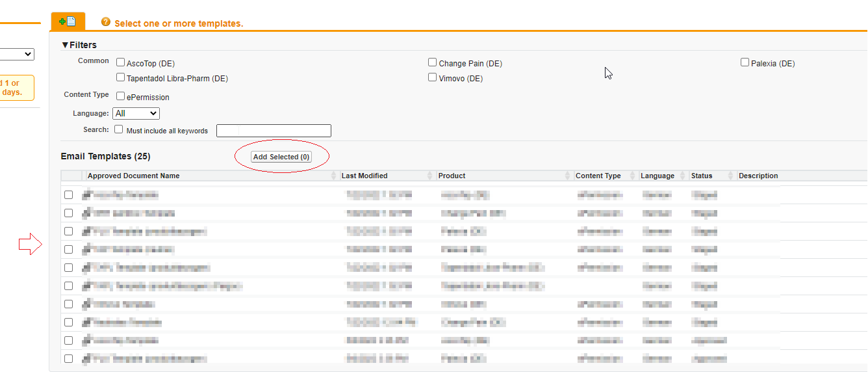
Task: Select the first email template row checkbox
Action: [69, 195]
